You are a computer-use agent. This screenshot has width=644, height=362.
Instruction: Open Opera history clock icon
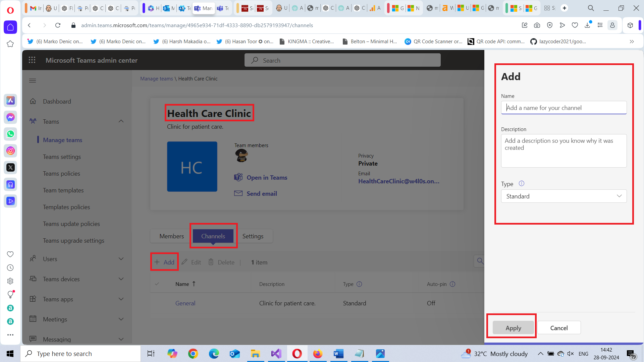pyautogui.click(x=10, y=267)
